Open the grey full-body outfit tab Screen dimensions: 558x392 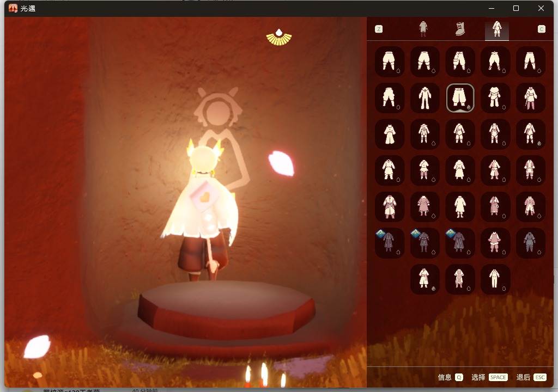[x=423, y=29]
